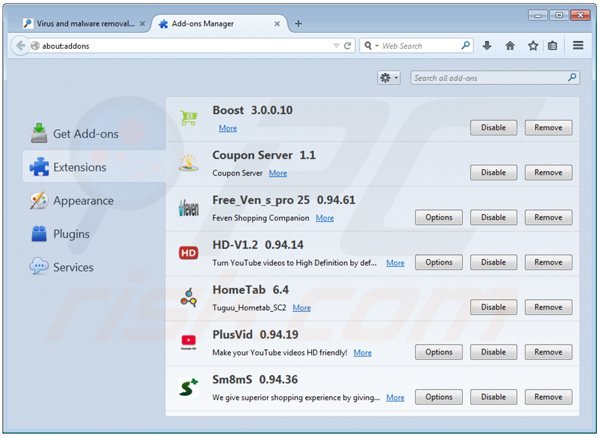Remove Sm8mS extension
The width and height of the screenshot is (600, 438).
pos(548,397)
